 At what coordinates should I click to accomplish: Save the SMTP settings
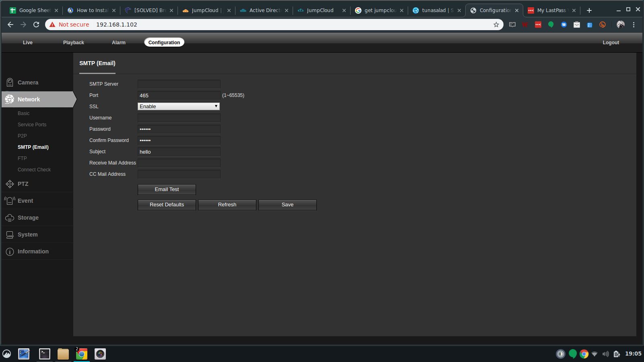point(287,205)
